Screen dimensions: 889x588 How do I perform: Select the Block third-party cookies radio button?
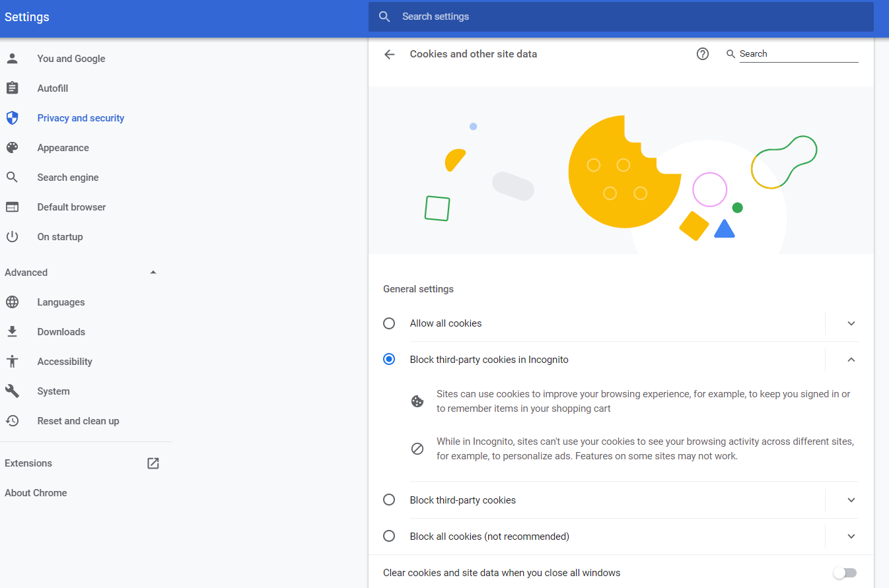point(389,500)
